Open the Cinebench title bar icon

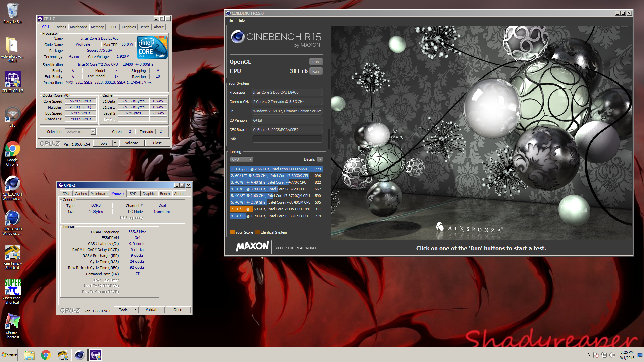click(x=228, y=13)
